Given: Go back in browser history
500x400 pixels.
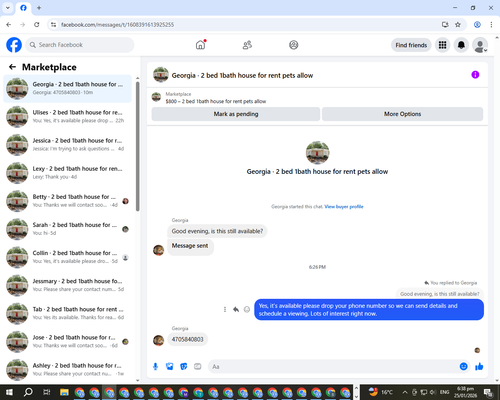Looking at the screenshot, I should (9, 25).
